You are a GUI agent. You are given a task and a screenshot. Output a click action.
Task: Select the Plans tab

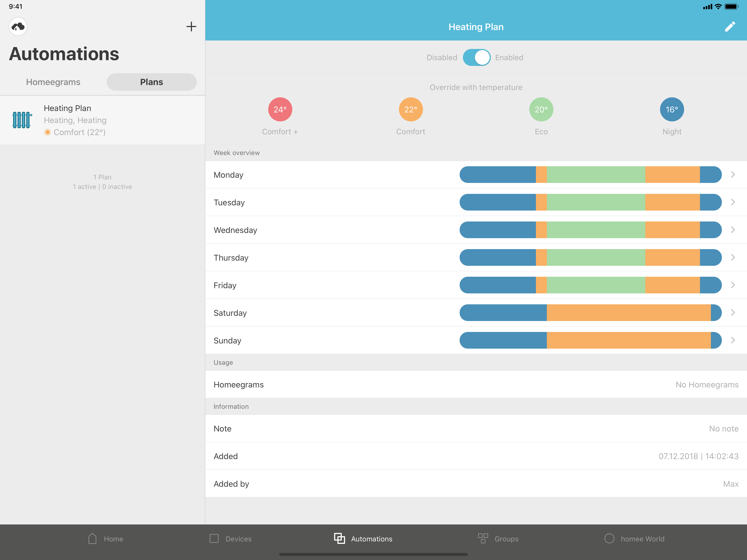point(151,82)
